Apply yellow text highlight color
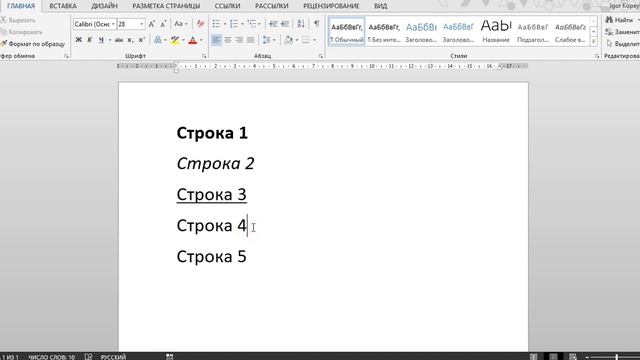The width and height of the screenshot is (640, 360). (x=175, y=40)
